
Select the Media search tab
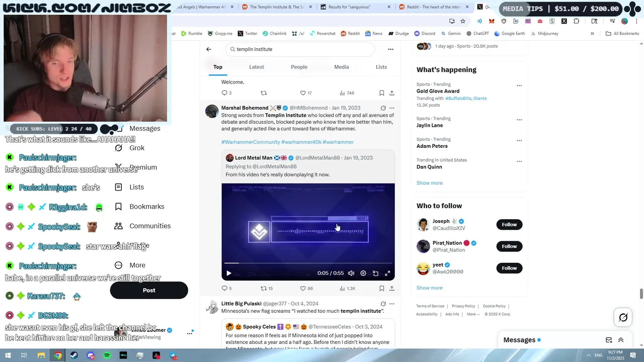[342, 67]
